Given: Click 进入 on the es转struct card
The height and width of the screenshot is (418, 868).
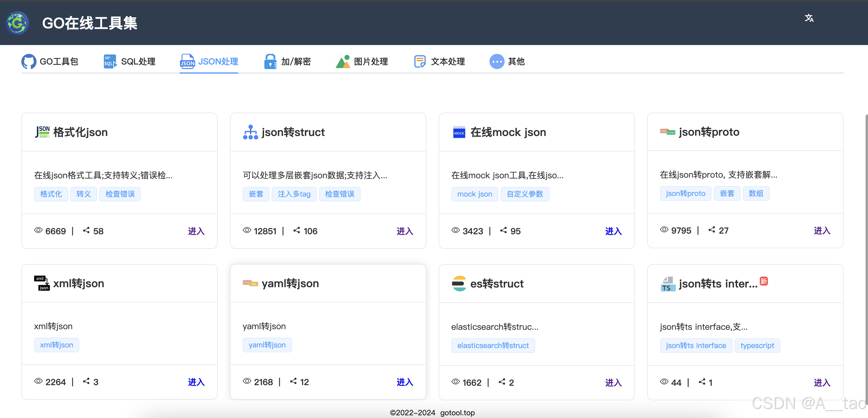Looking at the screenshot, I should (613, 383).
